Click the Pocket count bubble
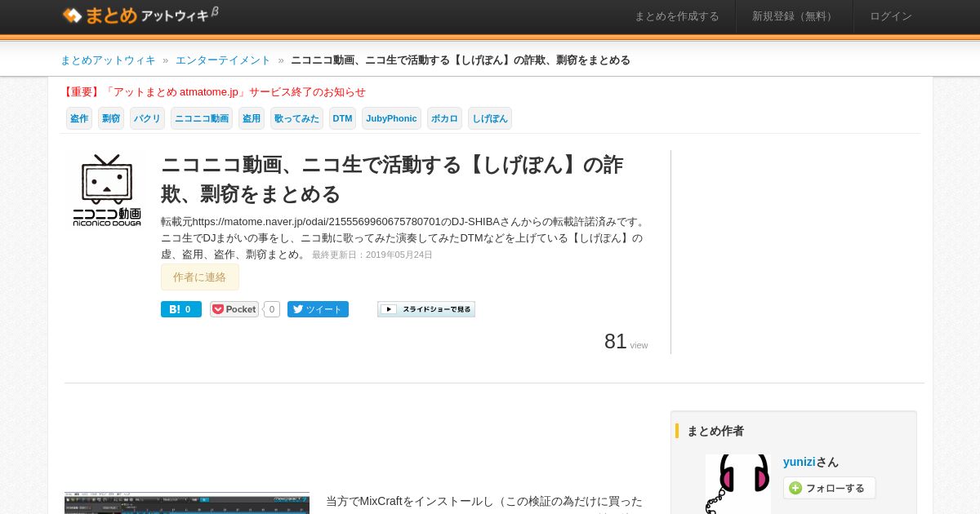 [272, 309]
